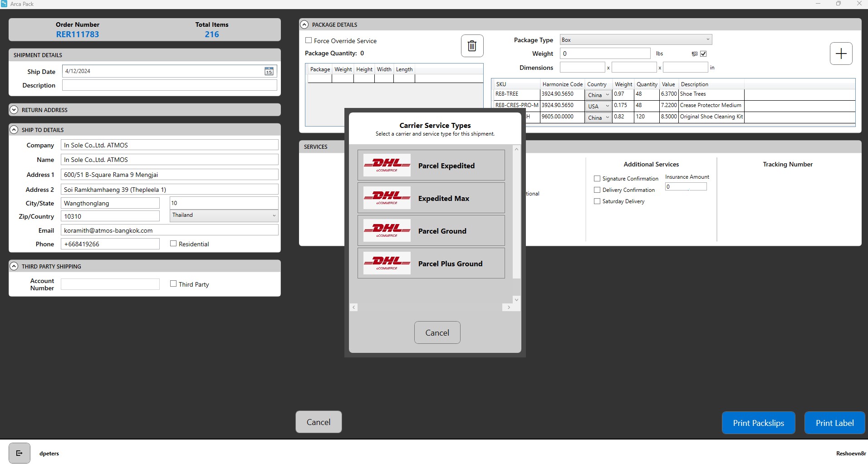
Task: Click the Company field in Ship To Details
Action: pyautogui.click(x=169, y=145)
